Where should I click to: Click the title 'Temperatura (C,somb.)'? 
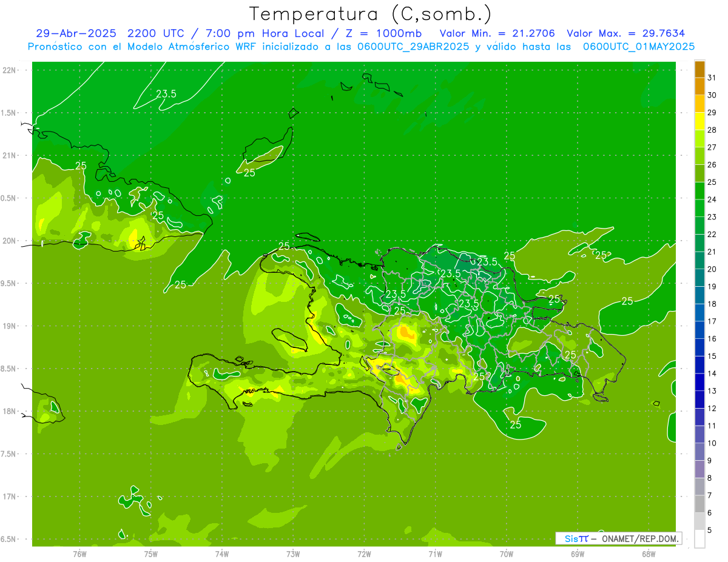pos(371,14)
